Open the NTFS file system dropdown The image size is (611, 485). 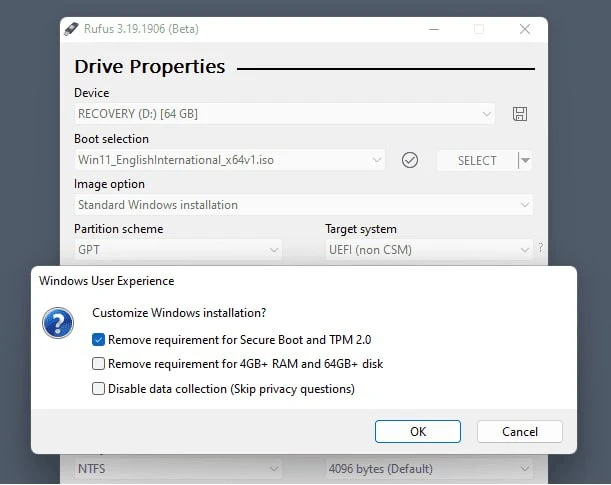[178, 469]
